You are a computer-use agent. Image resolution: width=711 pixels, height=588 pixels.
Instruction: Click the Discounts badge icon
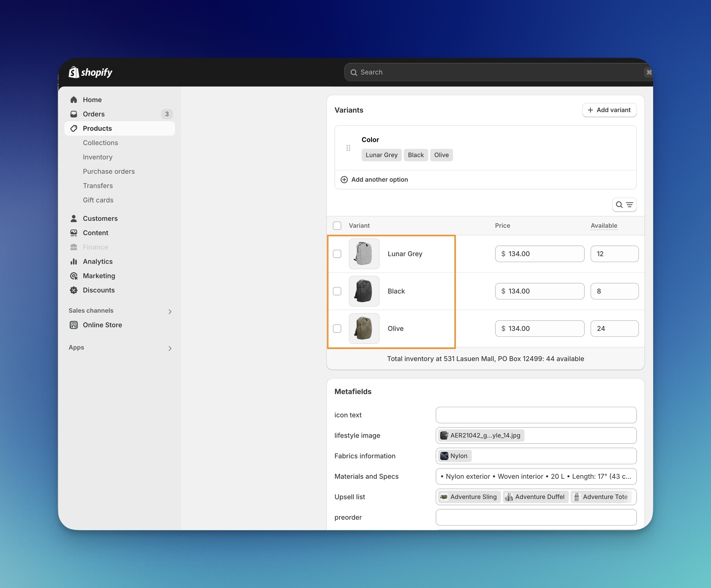click(x=74, y=290)
